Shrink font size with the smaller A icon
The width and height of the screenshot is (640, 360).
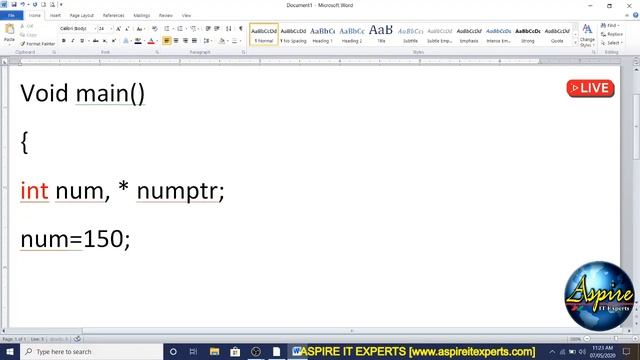pos(127,29)
